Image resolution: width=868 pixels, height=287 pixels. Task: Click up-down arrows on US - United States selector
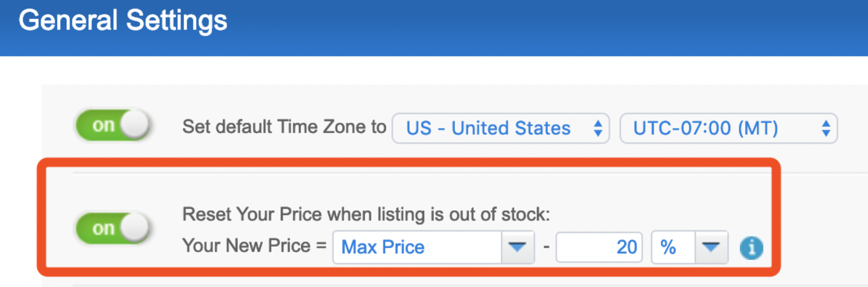(x=598, y=128)
